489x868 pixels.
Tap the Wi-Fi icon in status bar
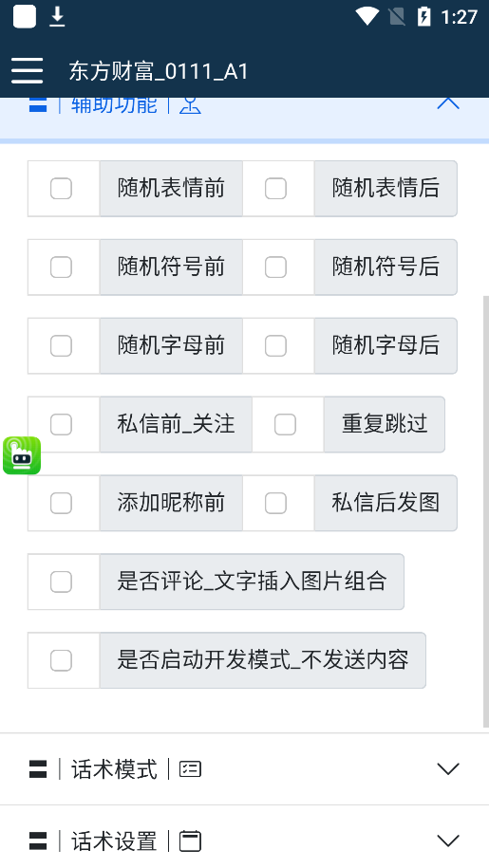[x=367, y=17]
